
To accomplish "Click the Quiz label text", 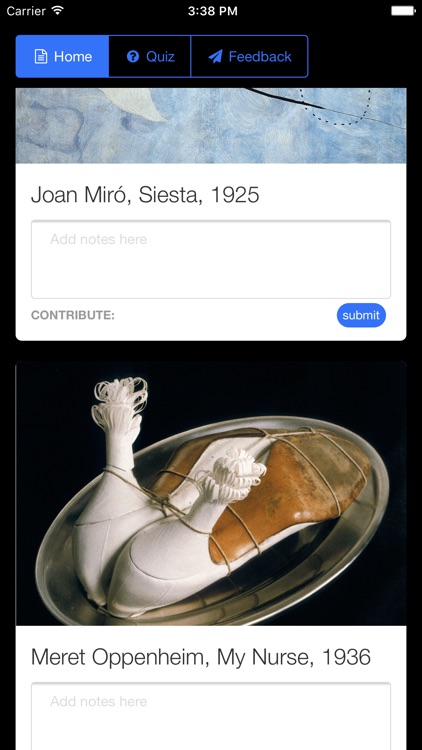I will [x=160, y=56].
